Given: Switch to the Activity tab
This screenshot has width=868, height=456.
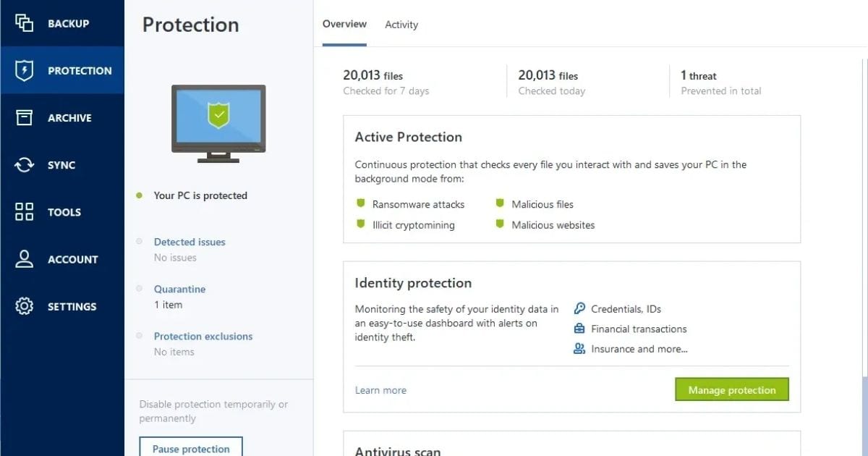Looking at the screenshot, I should point(401,25).
